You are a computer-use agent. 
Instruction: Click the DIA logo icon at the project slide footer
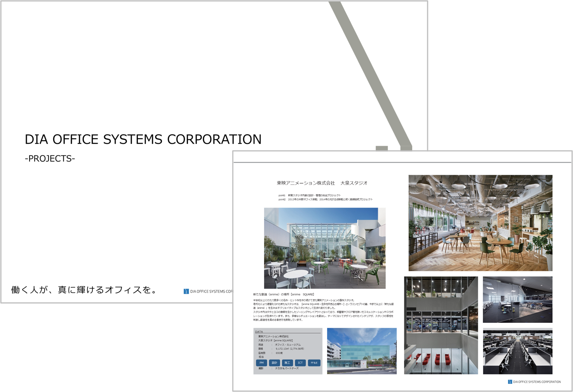(510, 382)
